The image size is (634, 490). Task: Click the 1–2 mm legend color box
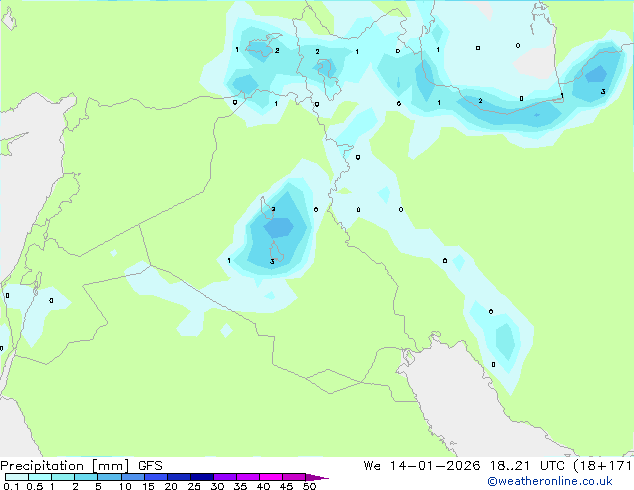pos(63,477)
